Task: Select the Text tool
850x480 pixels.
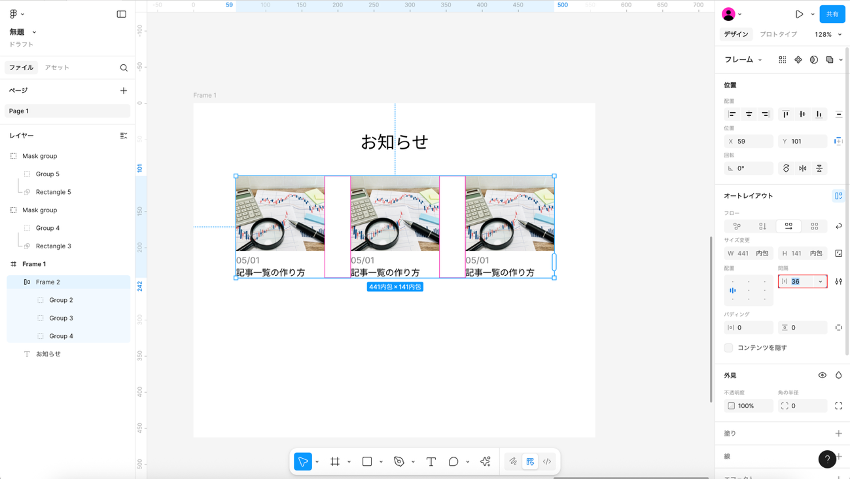Action: click(431, 462)
